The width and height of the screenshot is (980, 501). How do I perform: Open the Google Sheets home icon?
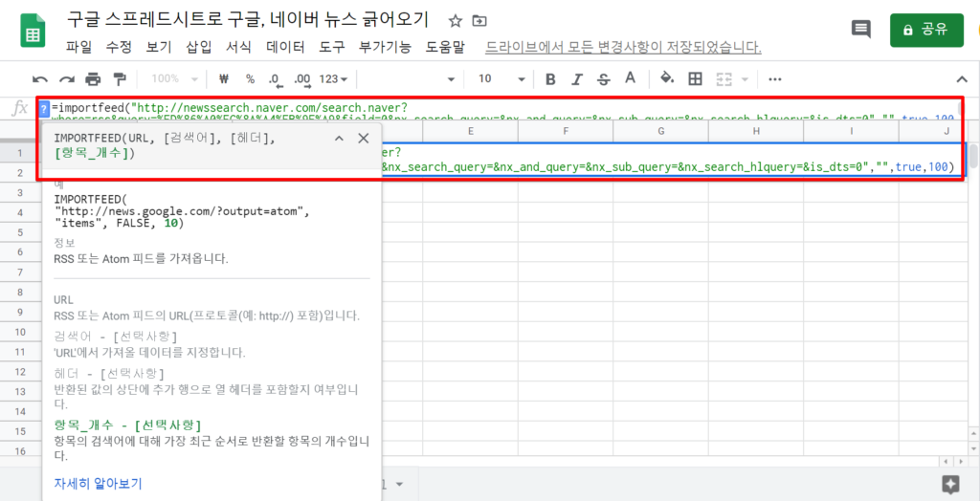(x=33, y=30)
